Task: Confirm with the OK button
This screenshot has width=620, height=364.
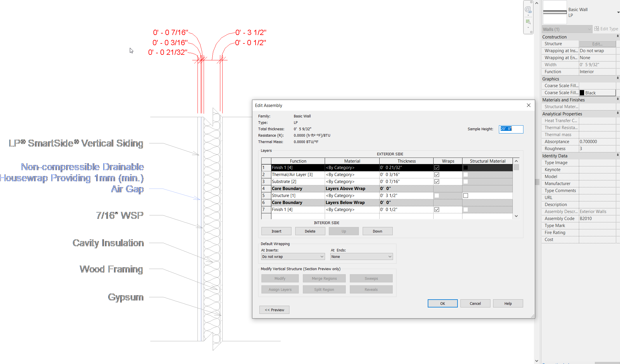Action: tap(442, 303)
